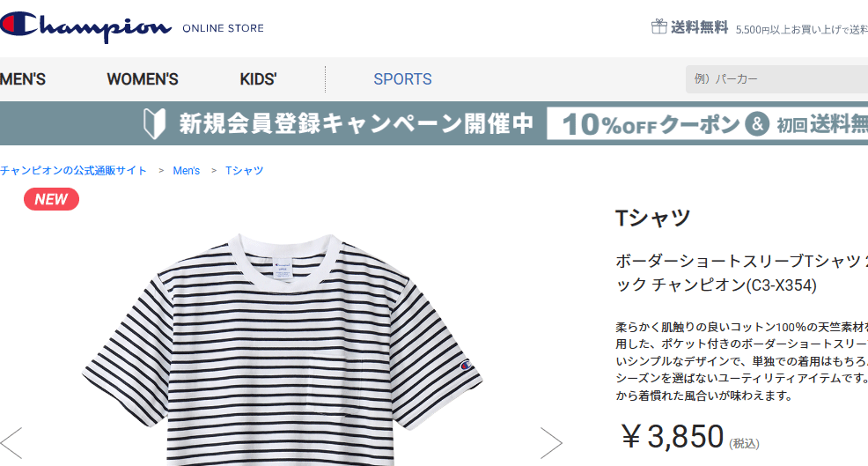Open the MEN'S menu
868x466 pixels.
(x=23, y=79)
